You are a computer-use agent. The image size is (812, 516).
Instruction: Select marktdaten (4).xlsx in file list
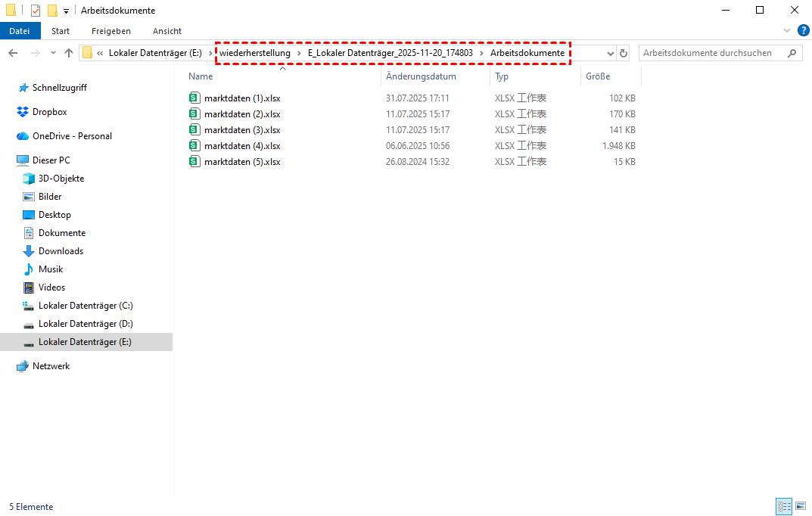[x=242, y=146]
